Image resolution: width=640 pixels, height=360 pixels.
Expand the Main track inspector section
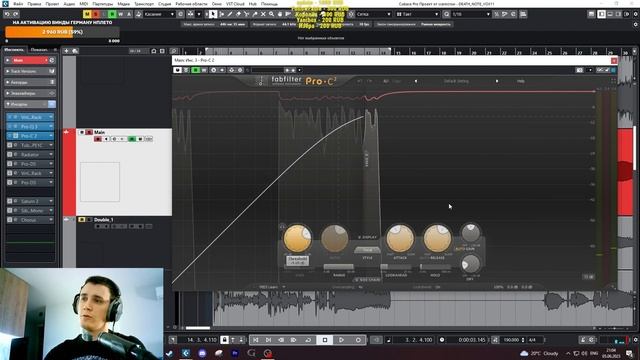click(30, 60)
